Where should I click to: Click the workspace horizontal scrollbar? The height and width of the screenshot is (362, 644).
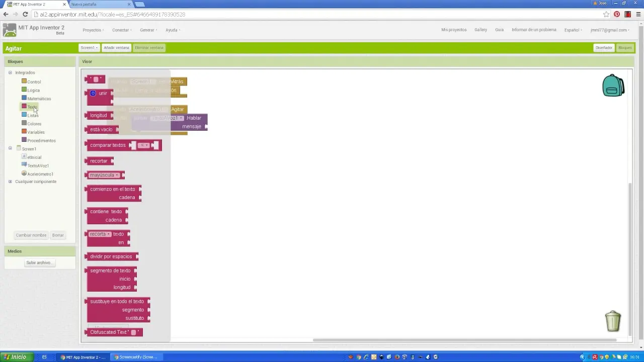point(464,340)
